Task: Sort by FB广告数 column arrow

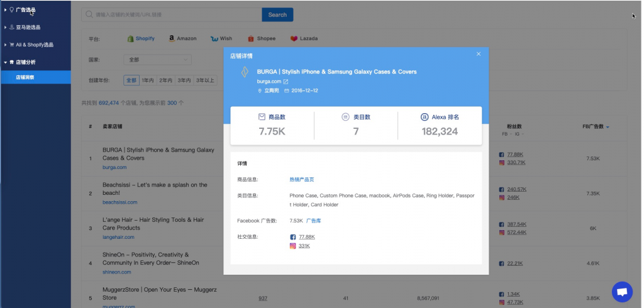Action: (x=608, y=127)
